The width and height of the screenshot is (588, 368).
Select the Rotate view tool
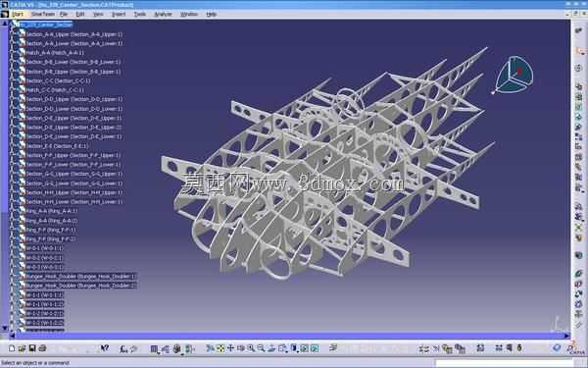[x=241, y=348]
